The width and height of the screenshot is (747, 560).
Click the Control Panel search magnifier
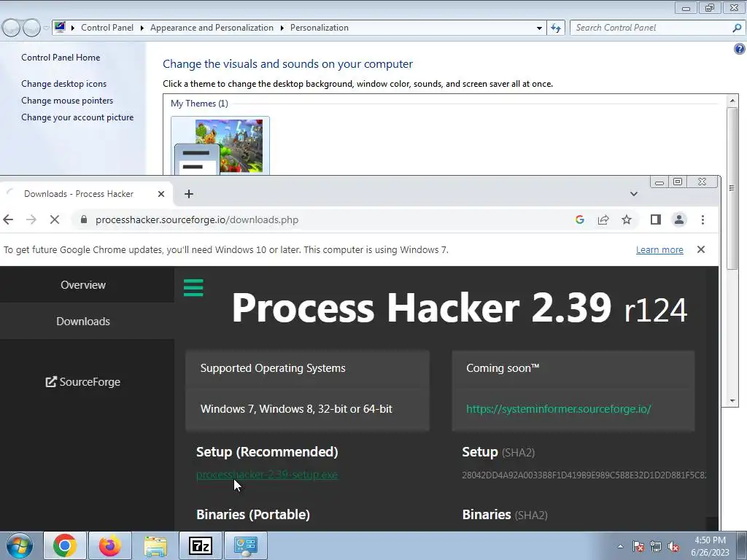tap(737, 28)
